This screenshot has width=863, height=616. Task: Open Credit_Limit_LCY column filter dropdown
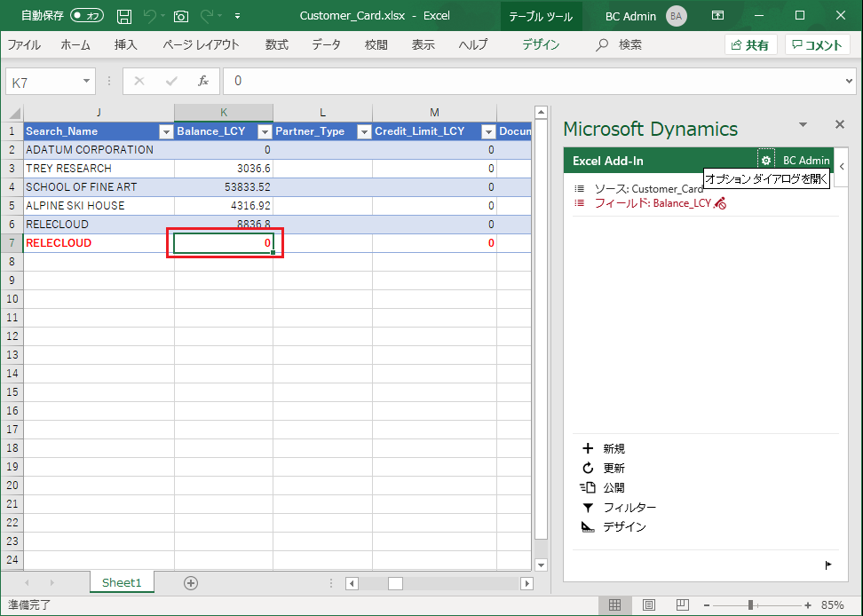coord(488,131)
